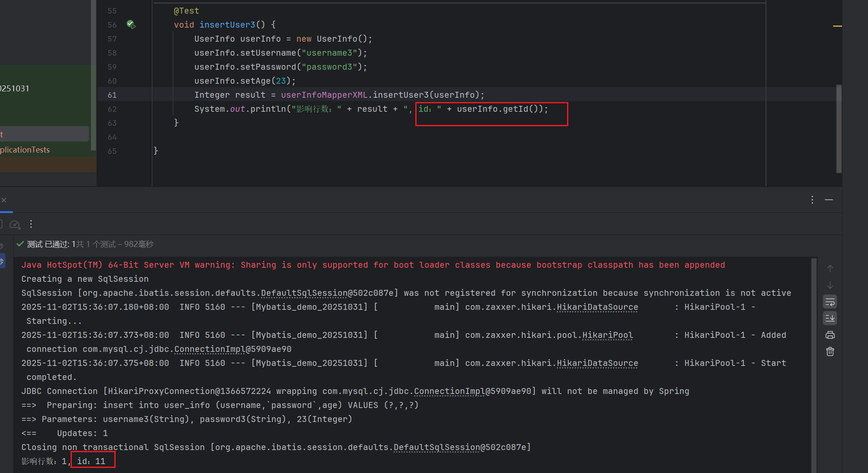Click the number 23 in setAge call
Screen dimensions: 868x473
281,81
